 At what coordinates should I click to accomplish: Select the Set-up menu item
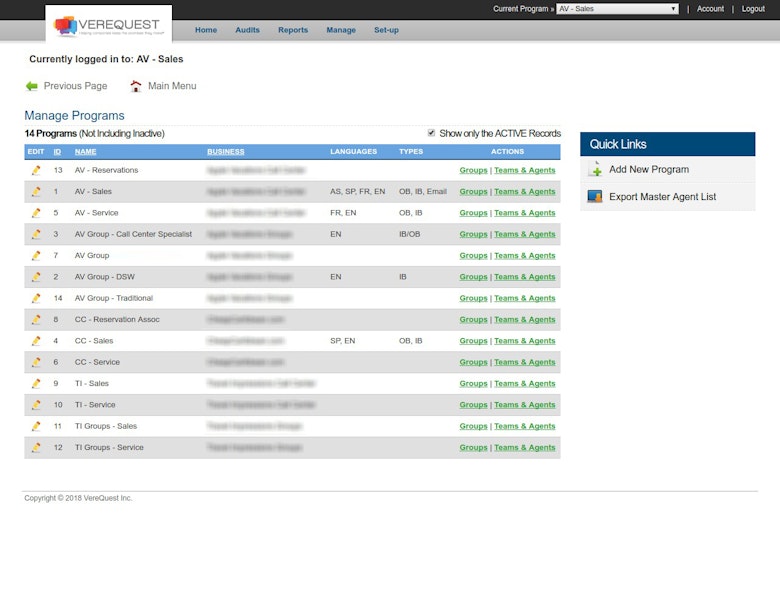click(x=386, y=30)
